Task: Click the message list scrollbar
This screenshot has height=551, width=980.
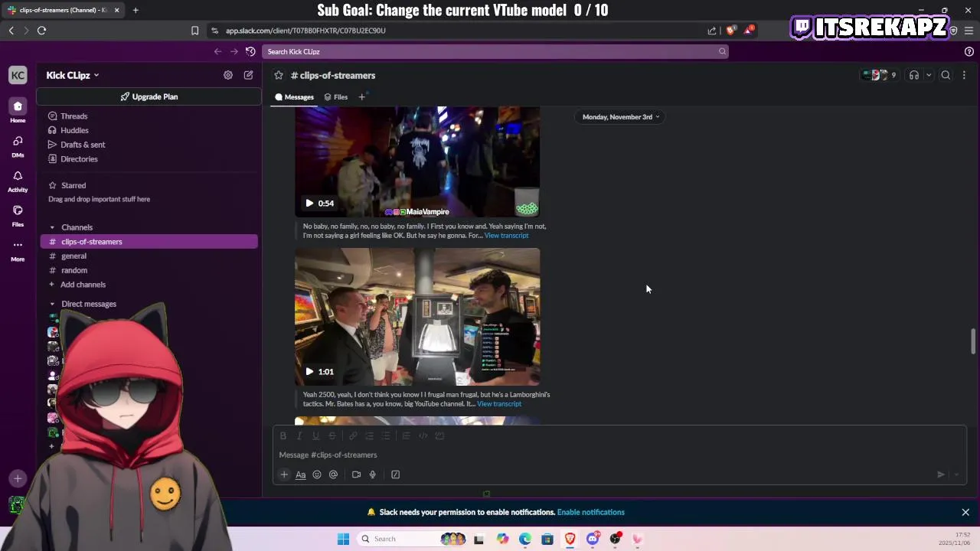Action: (973, 341)
